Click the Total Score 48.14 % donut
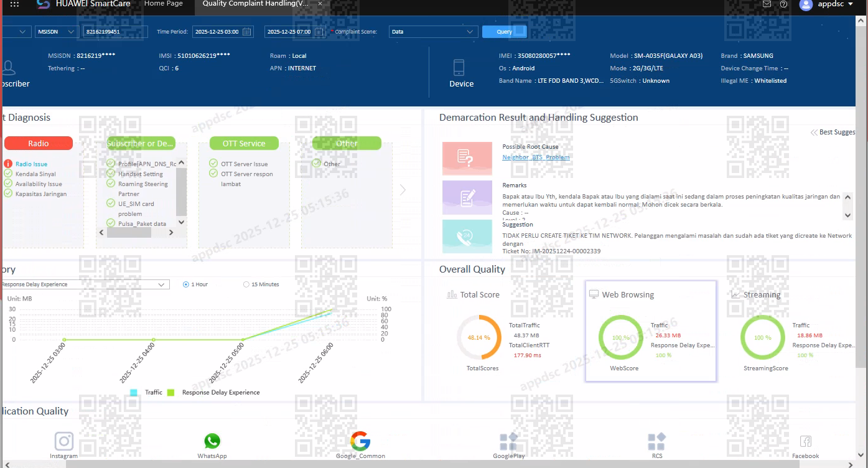Screen dimensions: 868x468 point(478,337)
